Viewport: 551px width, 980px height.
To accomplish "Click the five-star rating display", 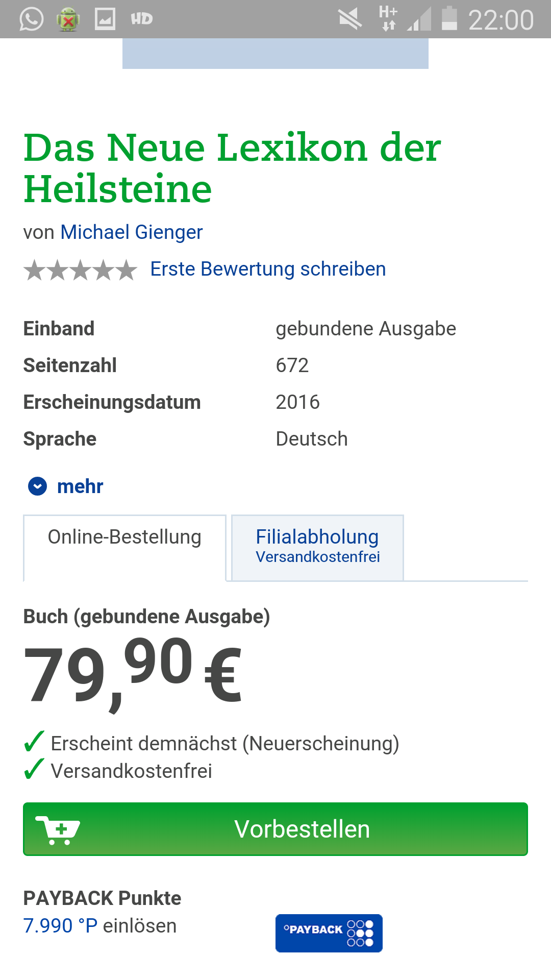I will coord(81,270).
